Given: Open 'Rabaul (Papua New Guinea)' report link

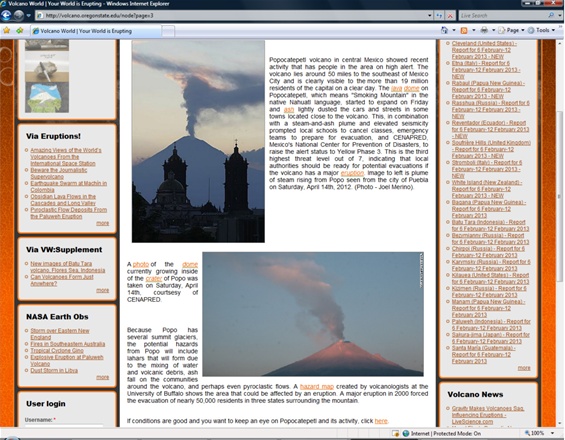Looking at the screenshot, I should click(x=488, y=90).
